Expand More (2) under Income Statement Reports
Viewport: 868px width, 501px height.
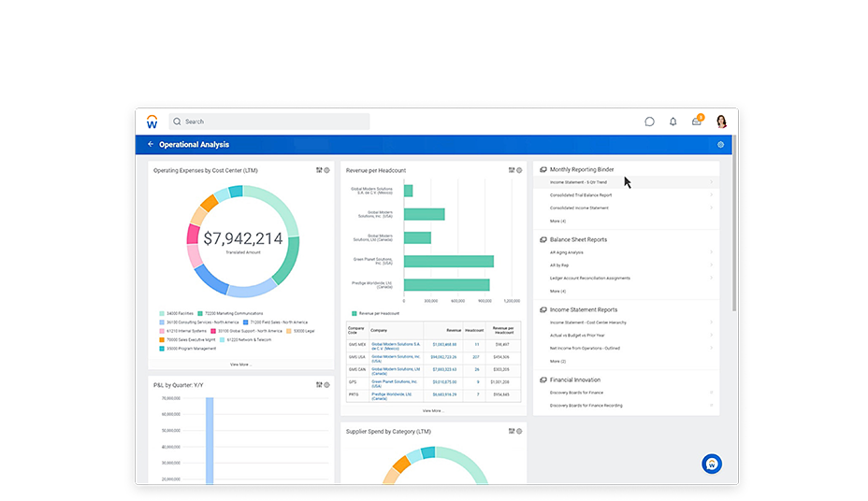(x=557, y=361)
